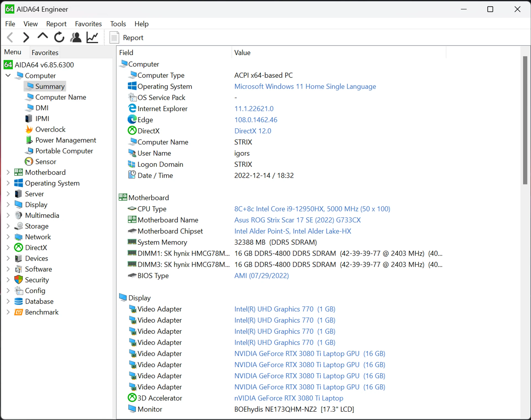
Task: Switch to the Favorites tab
Action: pos(45,53)
